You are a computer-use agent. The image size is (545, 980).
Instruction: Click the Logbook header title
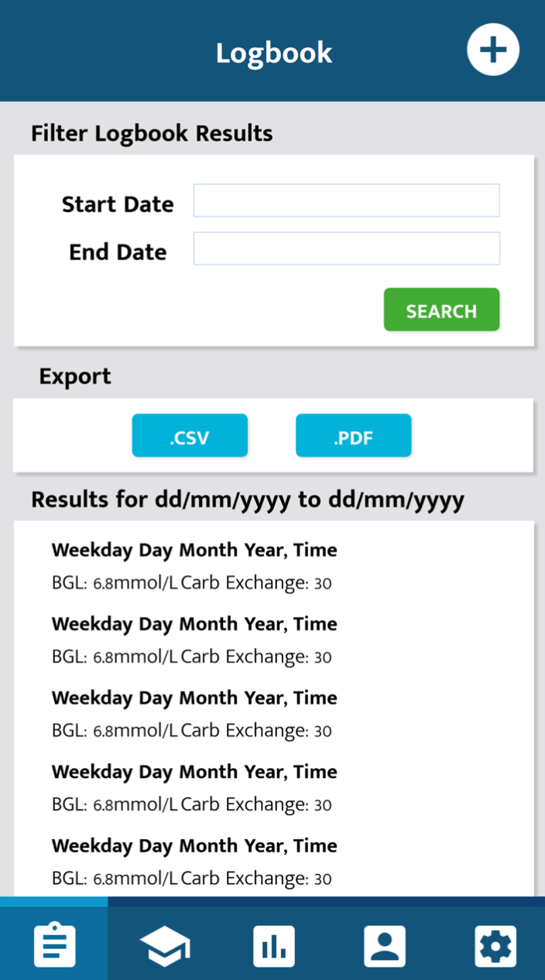point(274,53)
